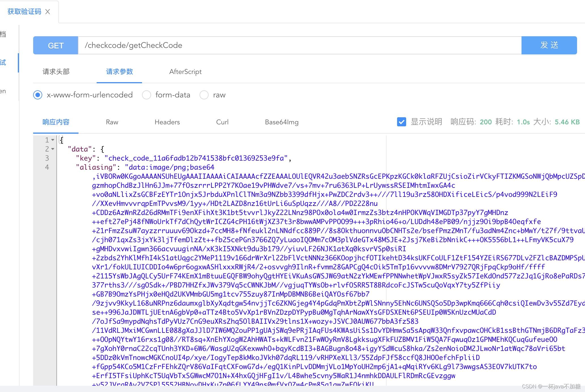Select the form-data radio option
This screenshot has width=585, height=392.
[147, 95]
